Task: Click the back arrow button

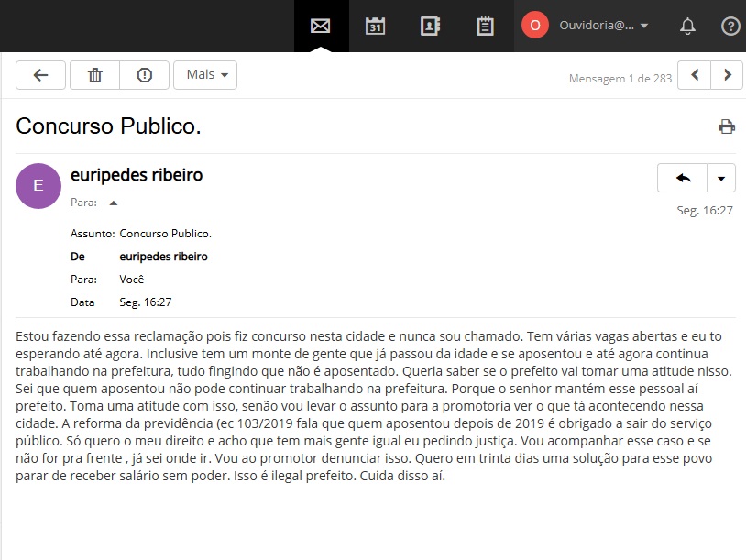Action: coord(40,75)
